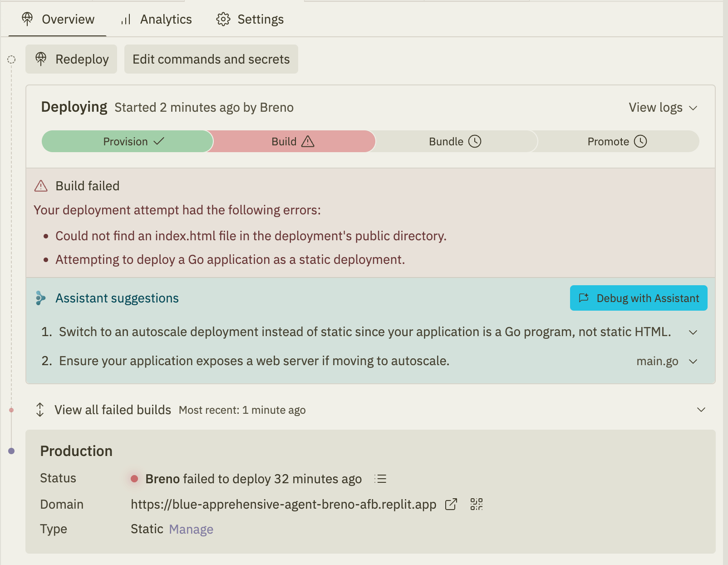Open domain in new tab icon

pyautogui.click(x=451, y=504)
